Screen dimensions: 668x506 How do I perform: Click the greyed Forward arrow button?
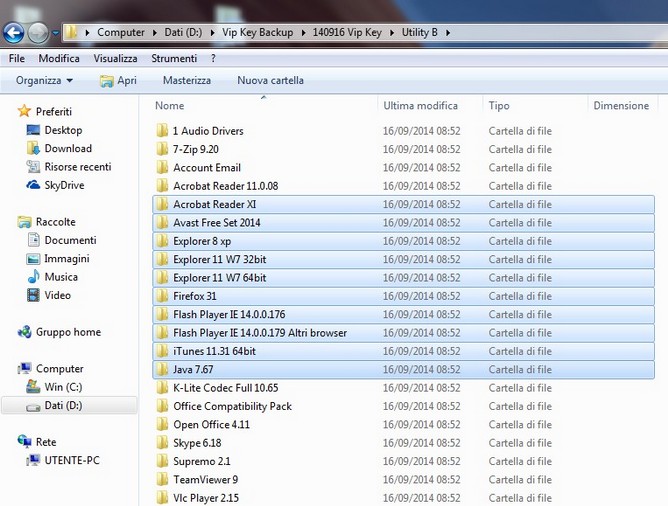pos(37,33)
